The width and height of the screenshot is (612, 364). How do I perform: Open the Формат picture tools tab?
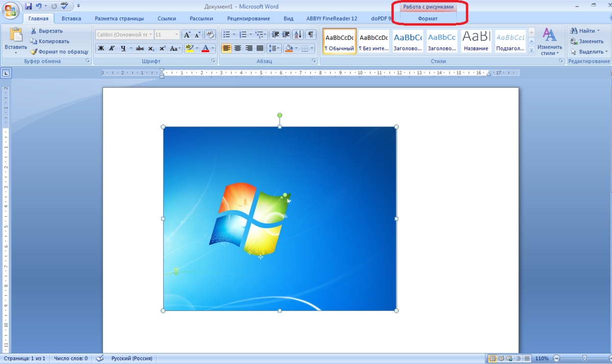click(428, 18)
